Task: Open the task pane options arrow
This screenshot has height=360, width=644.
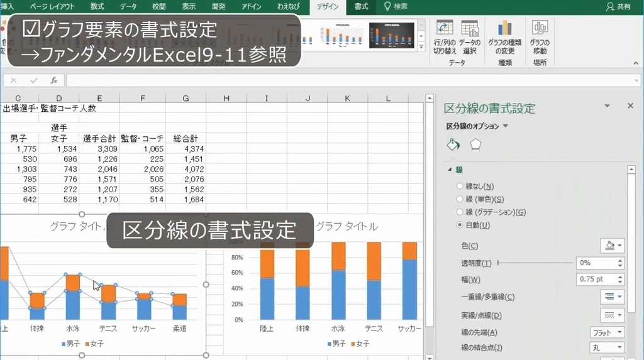Action: click(x=607, y=106)
